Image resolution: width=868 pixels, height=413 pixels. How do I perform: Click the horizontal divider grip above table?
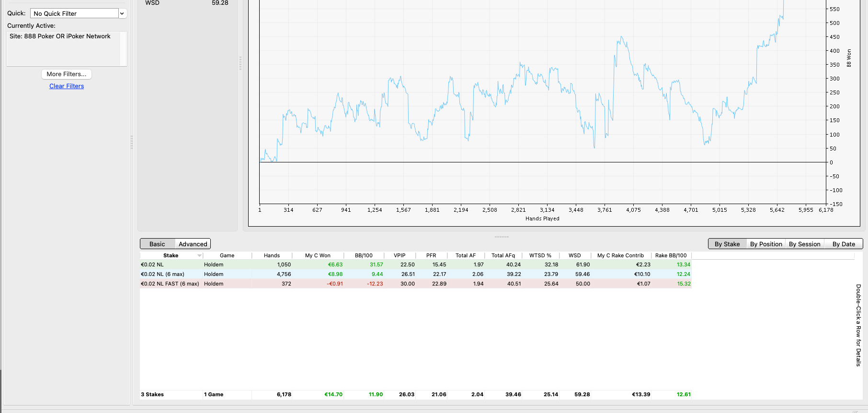502,237
